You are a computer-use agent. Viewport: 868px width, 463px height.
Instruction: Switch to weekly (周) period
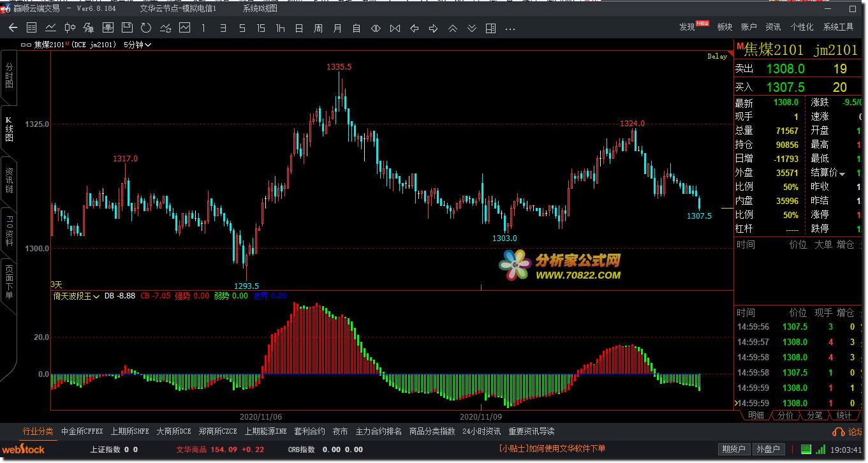318,28
